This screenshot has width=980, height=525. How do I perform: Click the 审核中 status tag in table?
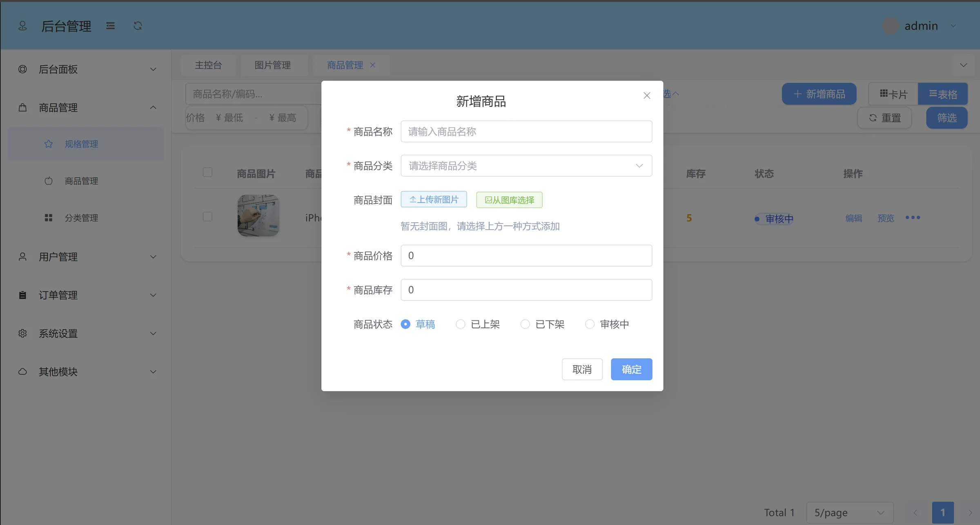click(774, 219)
